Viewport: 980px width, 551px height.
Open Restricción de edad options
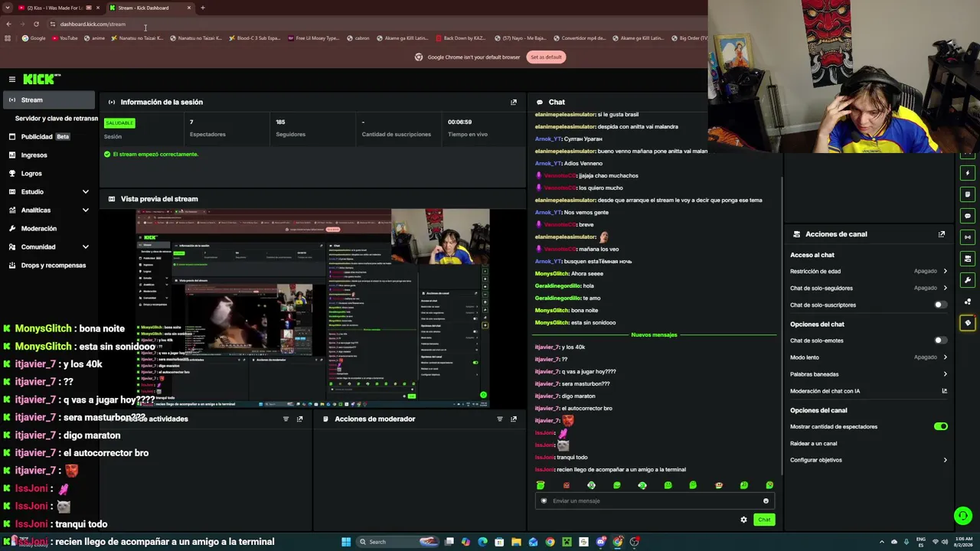point(869,271)
